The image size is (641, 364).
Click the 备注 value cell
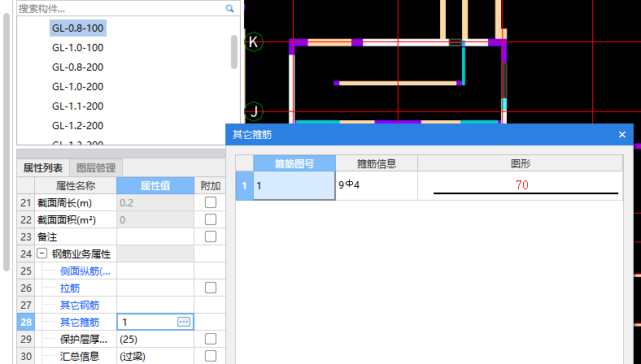click(155, 237)
